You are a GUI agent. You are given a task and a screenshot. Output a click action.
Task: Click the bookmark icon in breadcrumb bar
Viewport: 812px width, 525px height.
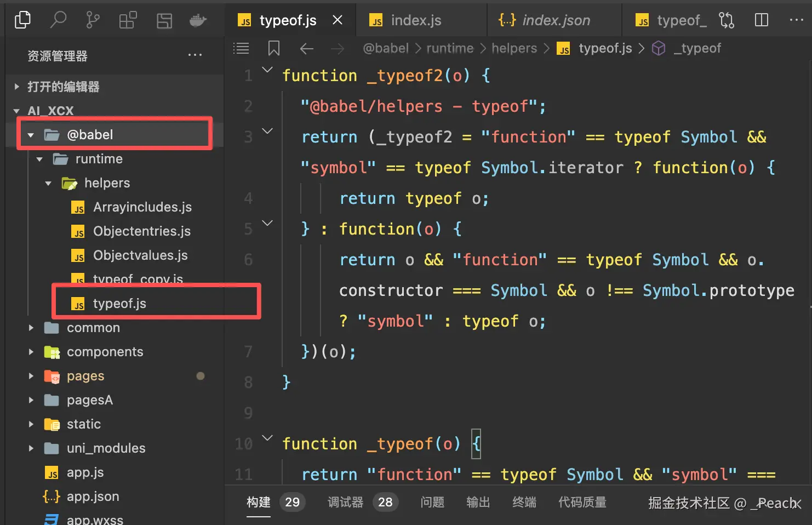(274, 48)
